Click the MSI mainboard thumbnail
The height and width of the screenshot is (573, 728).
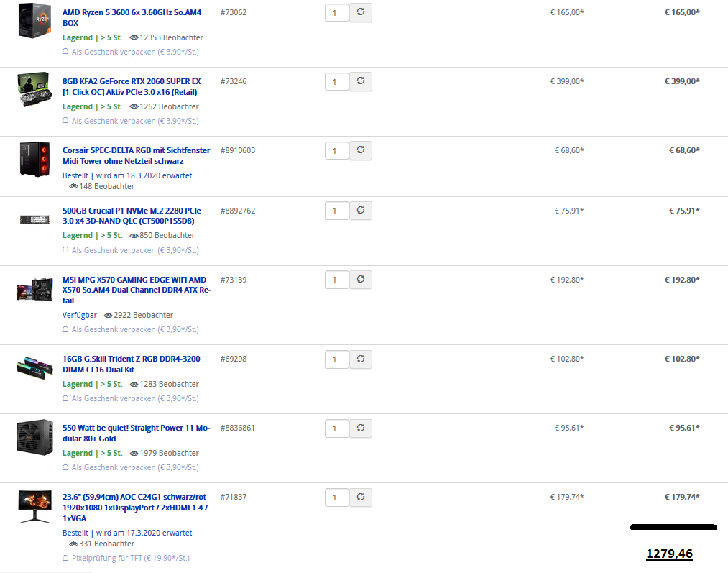pyautogui.click(x=34, y=289)
